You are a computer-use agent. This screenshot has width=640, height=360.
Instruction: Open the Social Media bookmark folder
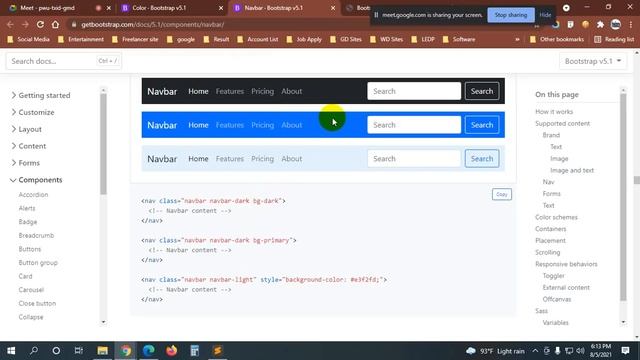click(x=29, y=40)
